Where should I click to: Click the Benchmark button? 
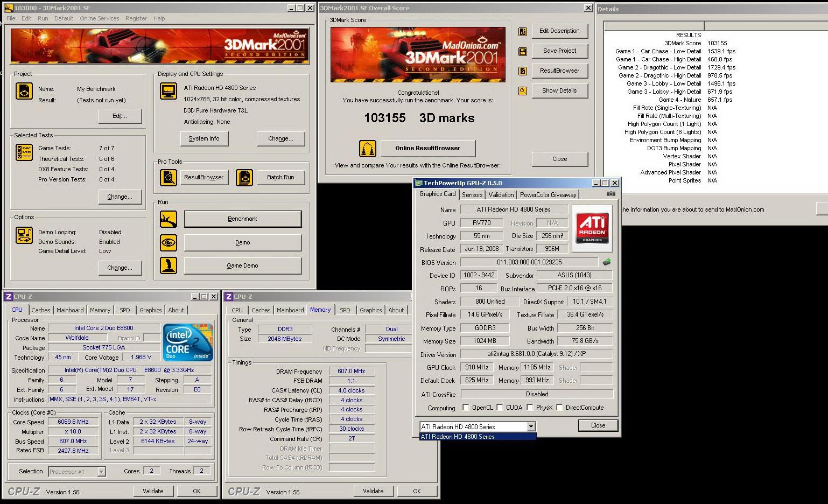click(243, 219)
